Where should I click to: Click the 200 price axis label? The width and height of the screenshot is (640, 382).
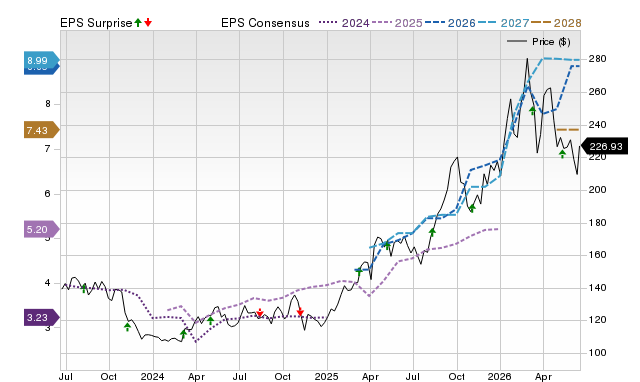click(x=597, y=190)
